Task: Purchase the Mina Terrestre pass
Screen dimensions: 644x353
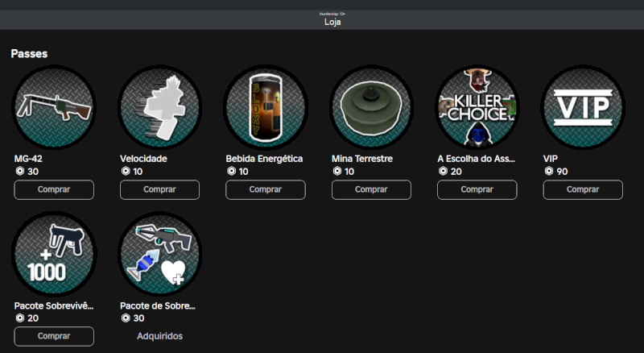Action: point(371,189)
